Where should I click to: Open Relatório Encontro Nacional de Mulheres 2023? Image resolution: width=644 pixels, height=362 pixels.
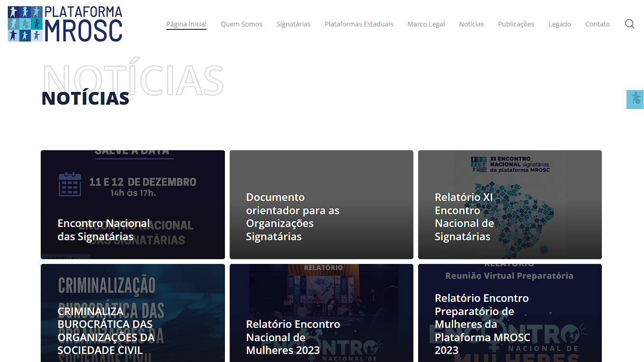click(x=322, y=313)
